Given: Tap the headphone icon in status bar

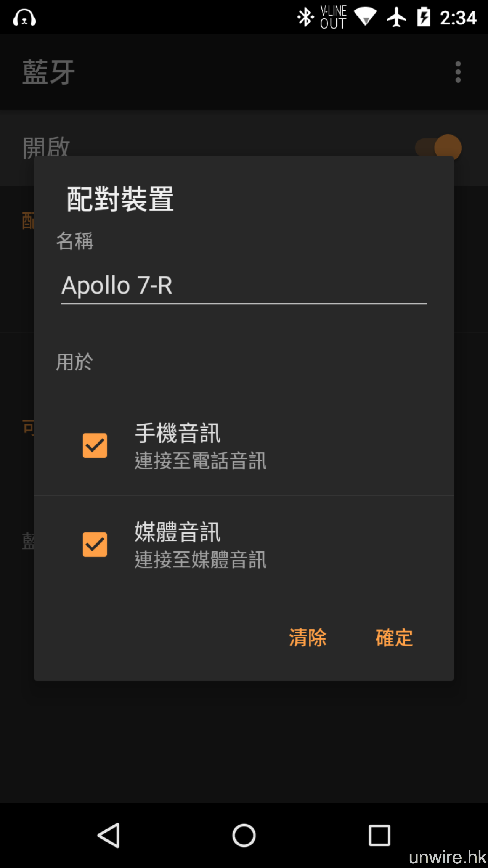Looking at the screenshot, I should (x=24, y=18).
